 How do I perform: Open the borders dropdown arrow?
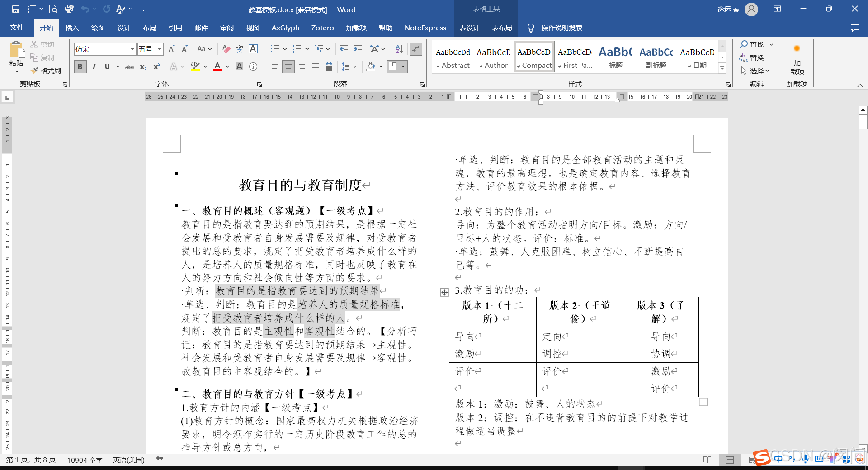tap(403, 67)
